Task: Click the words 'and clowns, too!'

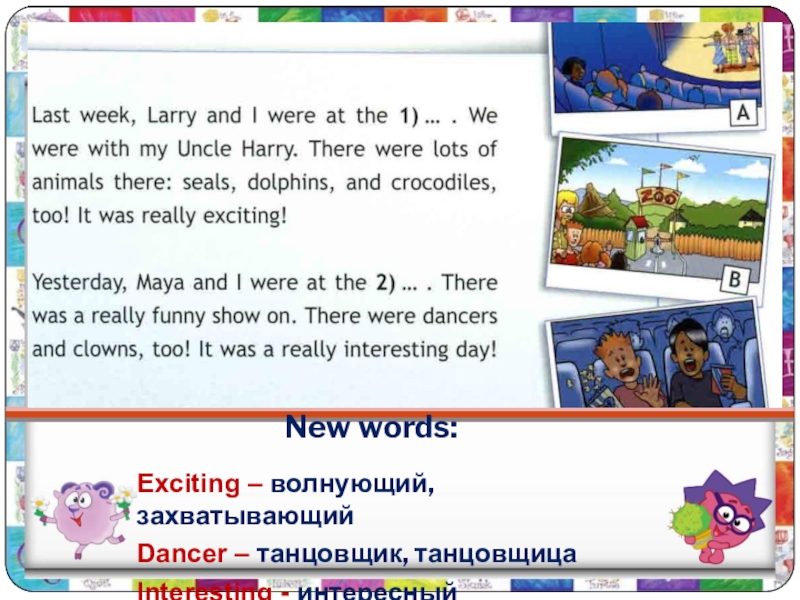Action: 111,350
